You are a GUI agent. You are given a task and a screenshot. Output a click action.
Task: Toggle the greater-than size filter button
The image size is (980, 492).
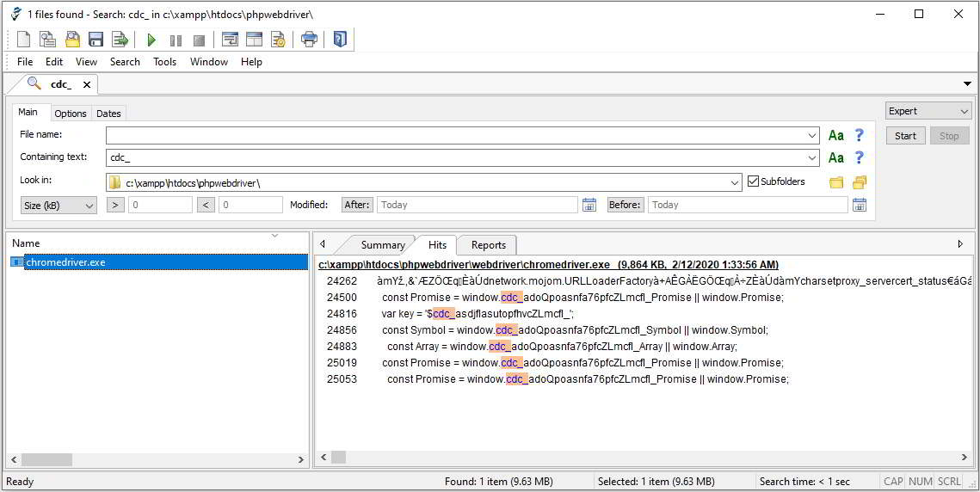[x=115, y=205]
